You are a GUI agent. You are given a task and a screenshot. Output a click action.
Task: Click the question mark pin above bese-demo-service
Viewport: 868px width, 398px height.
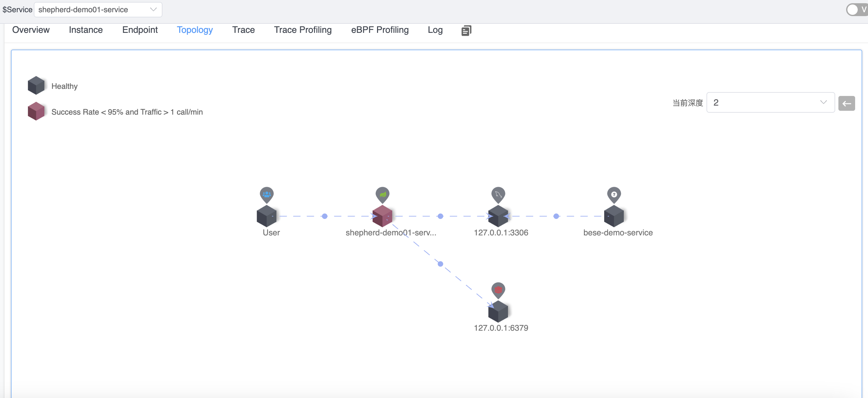coord(614,194)
